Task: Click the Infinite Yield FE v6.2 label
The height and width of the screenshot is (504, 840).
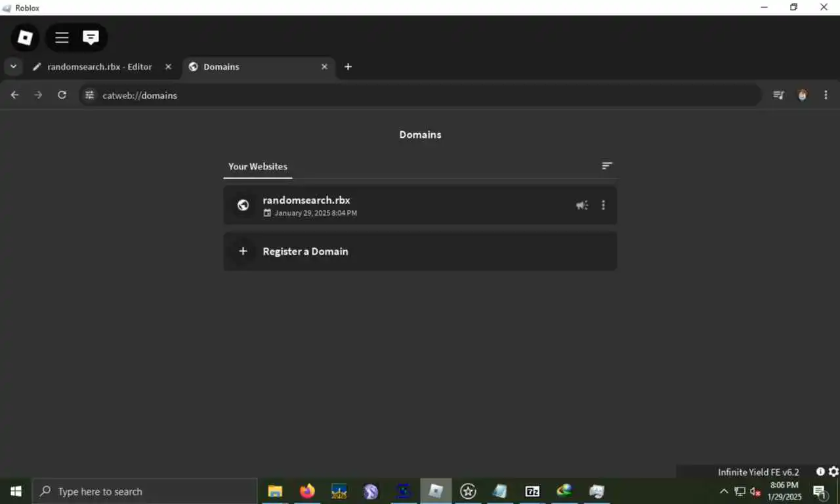Action: (x=759, y=472)
